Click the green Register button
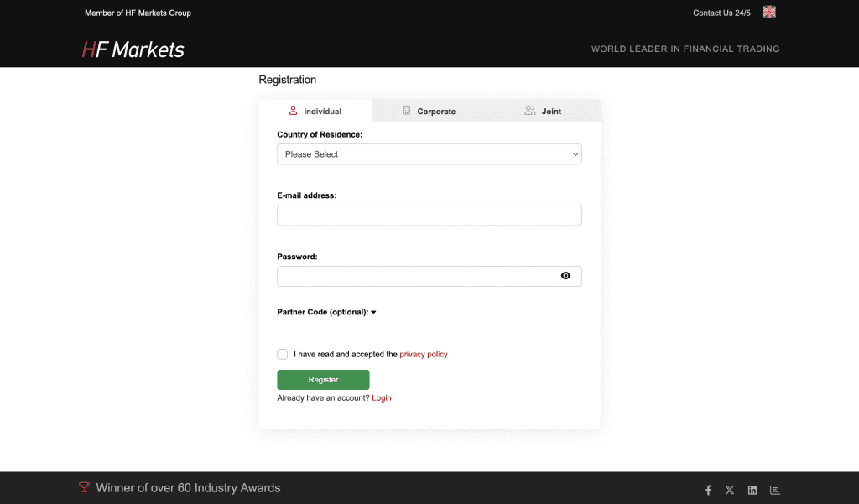The image size is (859, 504). [x=323, y=380]
